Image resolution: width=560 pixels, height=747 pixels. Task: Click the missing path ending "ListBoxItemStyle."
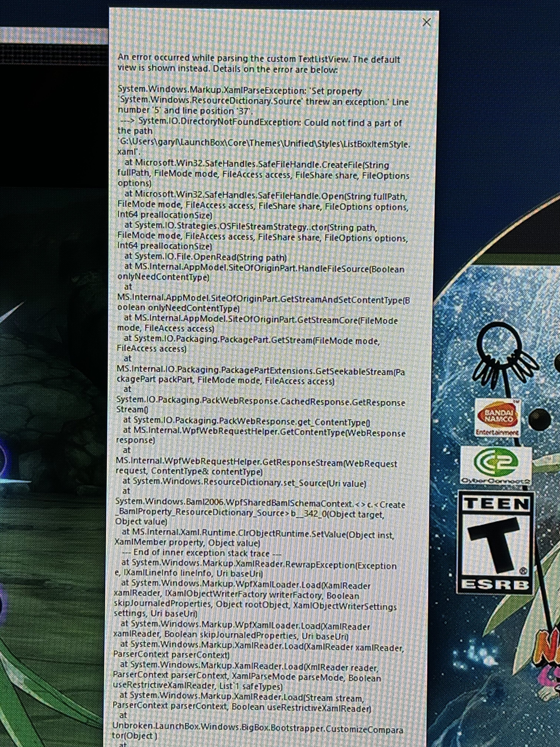tap(264, 143)
